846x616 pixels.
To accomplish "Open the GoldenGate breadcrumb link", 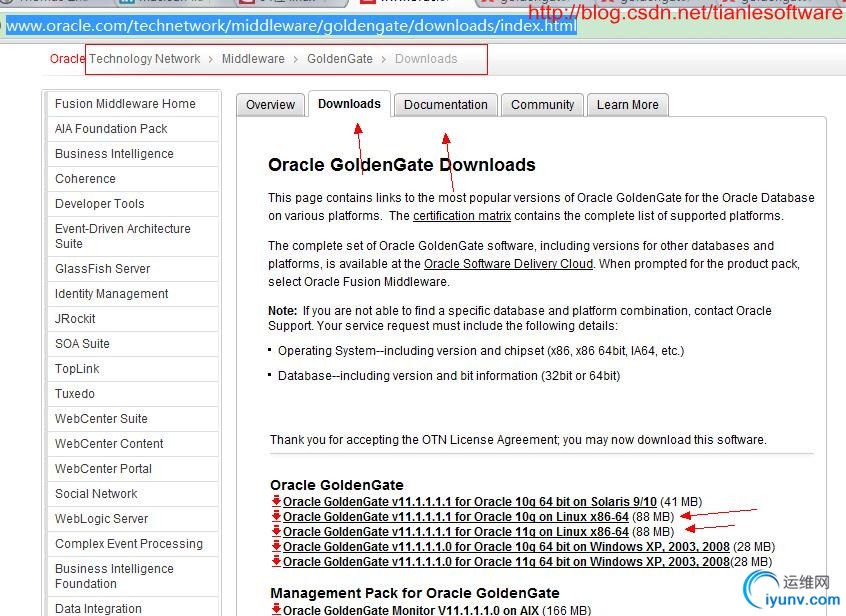I will click(340, 59).
